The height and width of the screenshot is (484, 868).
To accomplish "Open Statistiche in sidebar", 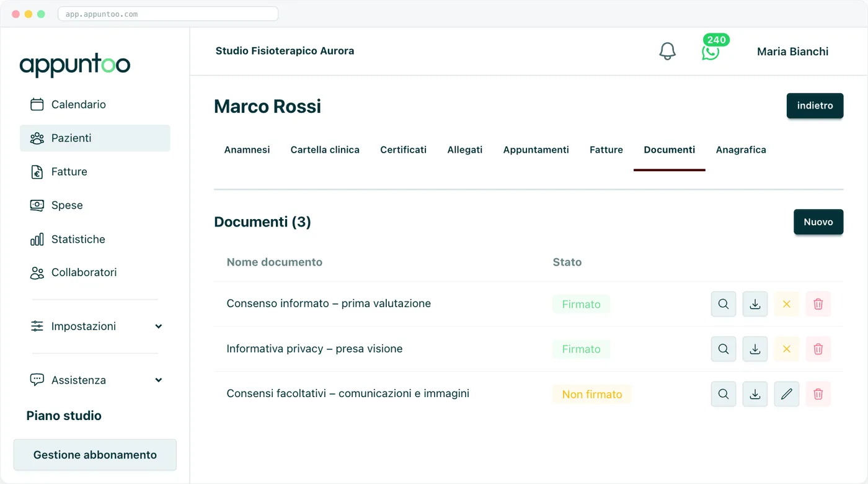I will pyautogui.click(x=95, y=239).
